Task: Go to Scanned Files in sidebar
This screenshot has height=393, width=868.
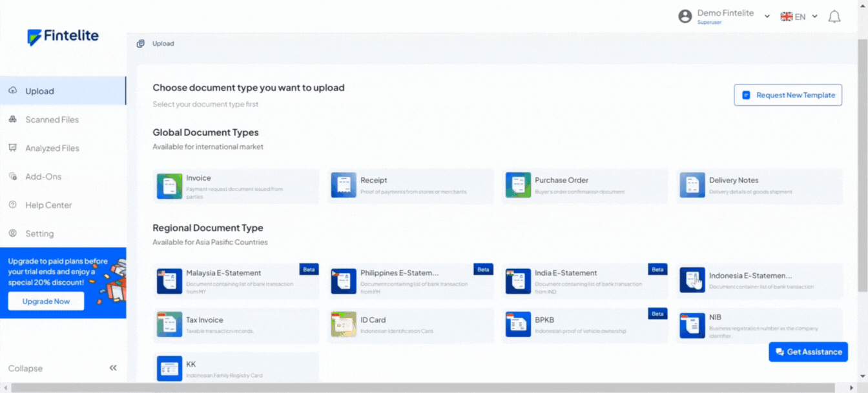Action: [52, 119]
